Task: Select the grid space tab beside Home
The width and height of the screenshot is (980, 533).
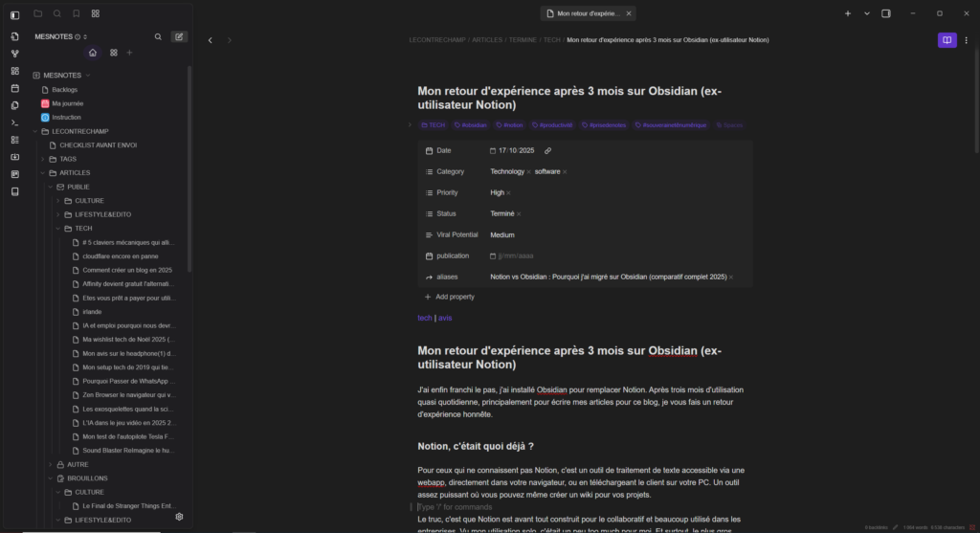Action: [x=114, y=53]
